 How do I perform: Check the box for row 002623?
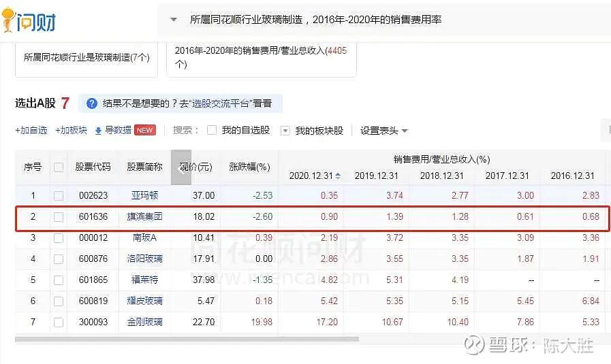[59, 196]
